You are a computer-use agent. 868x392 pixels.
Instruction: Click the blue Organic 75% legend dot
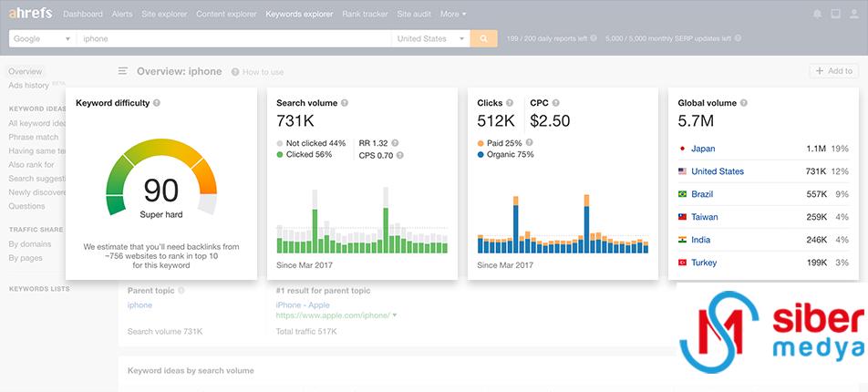click(480, 154)
